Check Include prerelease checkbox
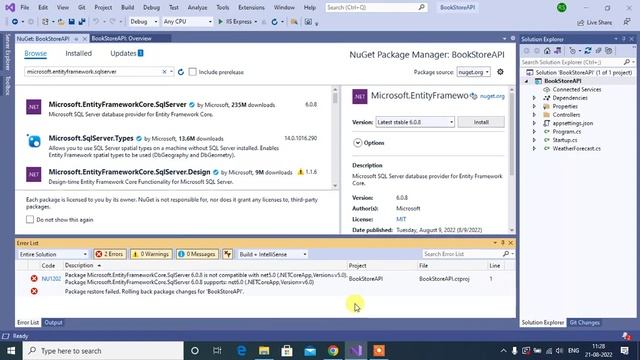Screen dimensions: 640x360 click(192, 72)
